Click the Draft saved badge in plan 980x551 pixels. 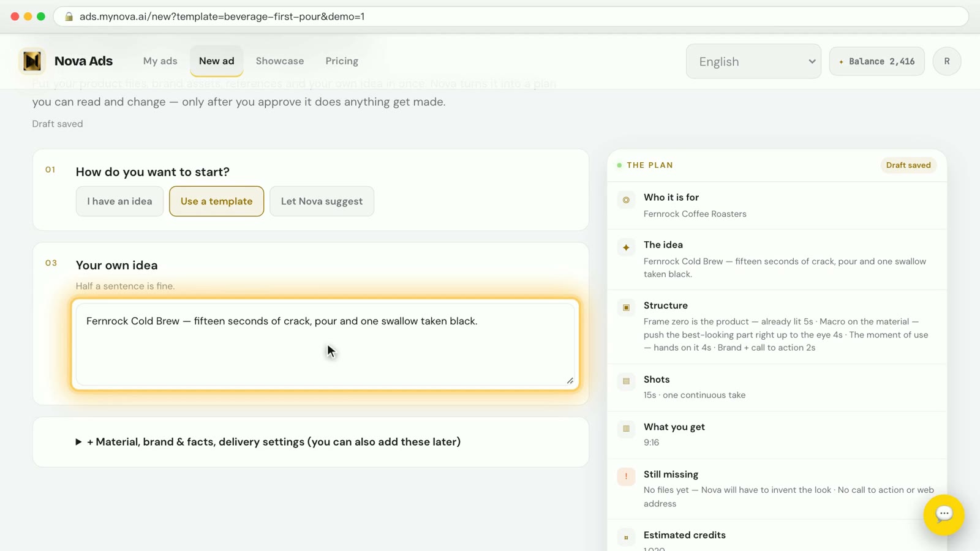(x=908, y=165)
